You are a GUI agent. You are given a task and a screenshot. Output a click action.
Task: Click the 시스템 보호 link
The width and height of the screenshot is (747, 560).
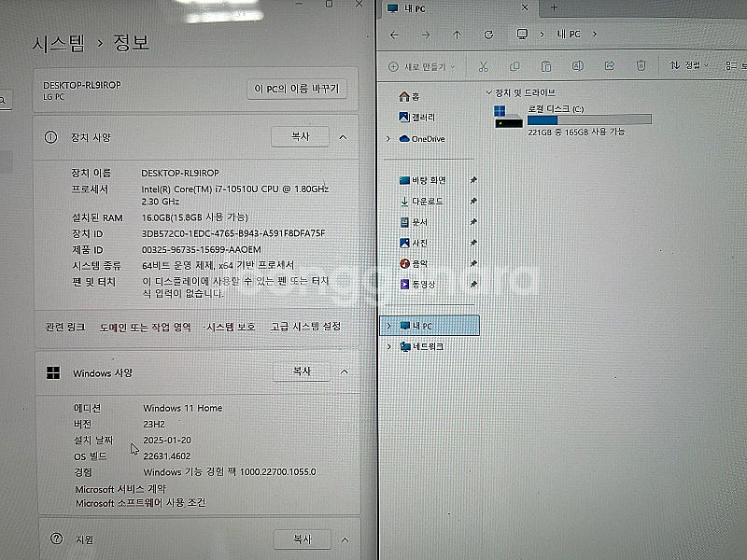231,327
